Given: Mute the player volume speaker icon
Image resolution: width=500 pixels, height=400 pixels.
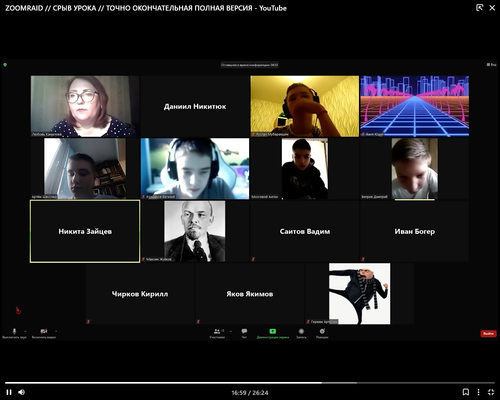Looking at the screenshot, I should pyautogui.click(x=22, y=392).
